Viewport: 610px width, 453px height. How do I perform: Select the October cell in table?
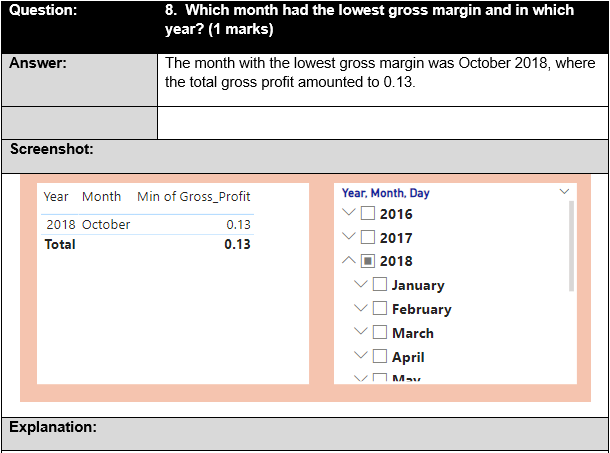click(x=106, y=225)
